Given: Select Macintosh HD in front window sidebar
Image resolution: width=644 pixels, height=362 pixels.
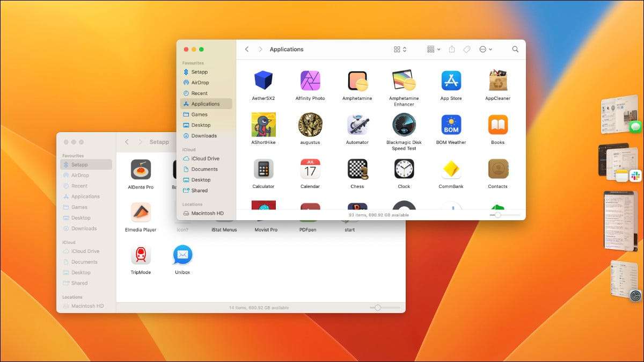Looking at the screenshot, I should pos(207,213).
